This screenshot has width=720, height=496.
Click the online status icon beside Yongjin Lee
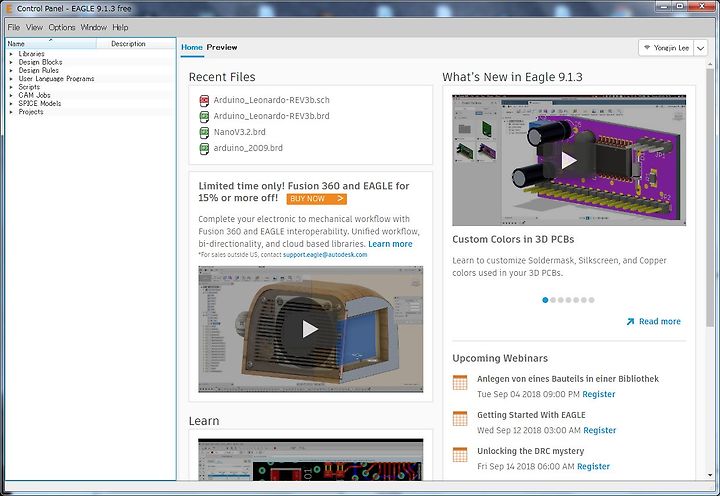pyautogui.click(x=647, y=47)
